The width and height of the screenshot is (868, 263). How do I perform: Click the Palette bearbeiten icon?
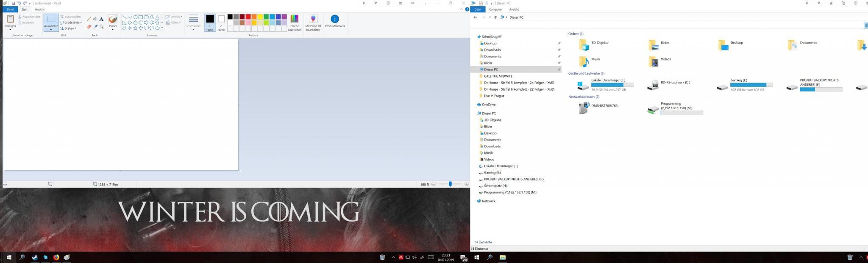(295, 19)
